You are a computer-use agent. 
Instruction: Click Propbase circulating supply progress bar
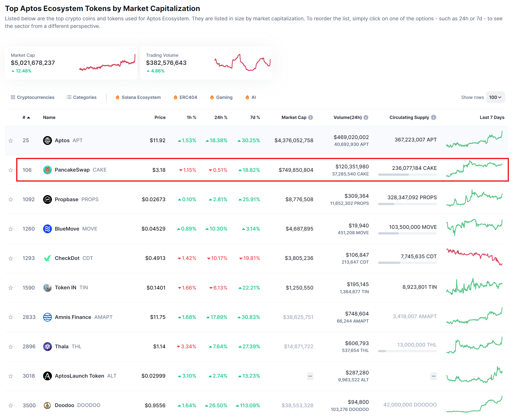[x=407, y=204]
